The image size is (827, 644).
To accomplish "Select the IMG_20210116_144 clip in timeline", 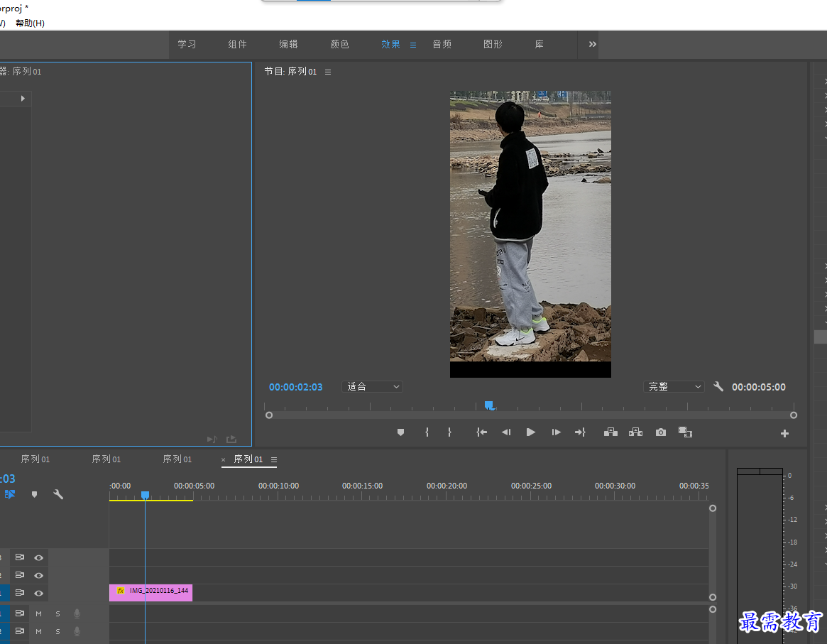I will [x=150, y=593].
